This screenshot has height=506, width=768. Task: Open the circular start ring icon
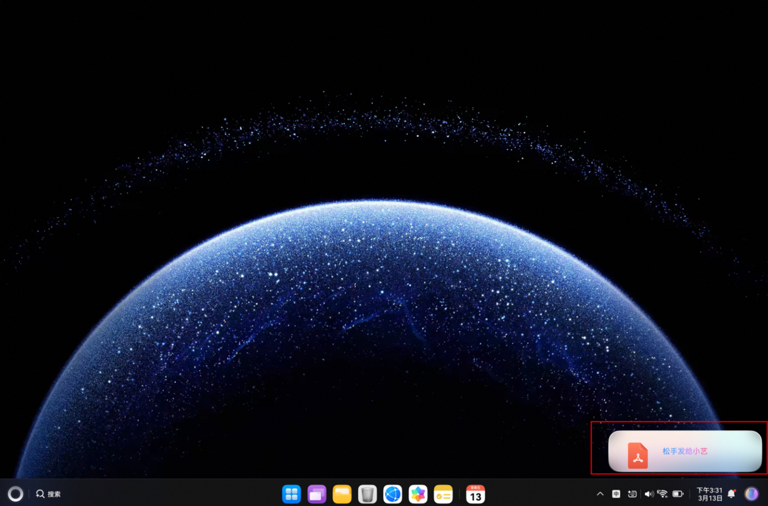point(15,494)
